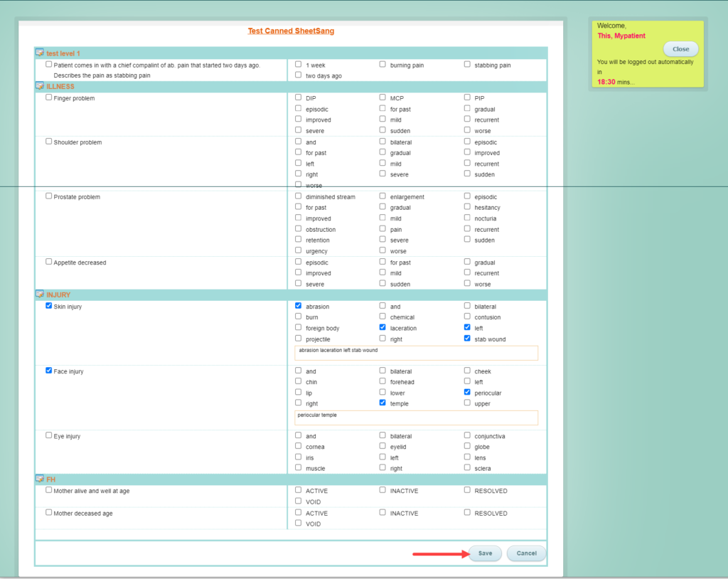Check the "Eye injury" checkbox
The width and height of the screenshot is (728, 579).
click(x=48, y=435)
